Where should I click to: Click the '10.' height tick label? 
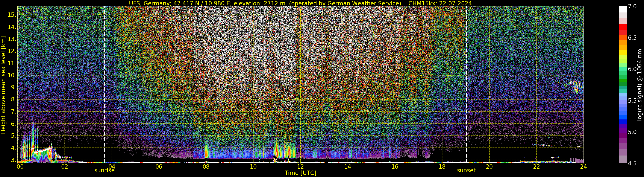click(12, 75)
